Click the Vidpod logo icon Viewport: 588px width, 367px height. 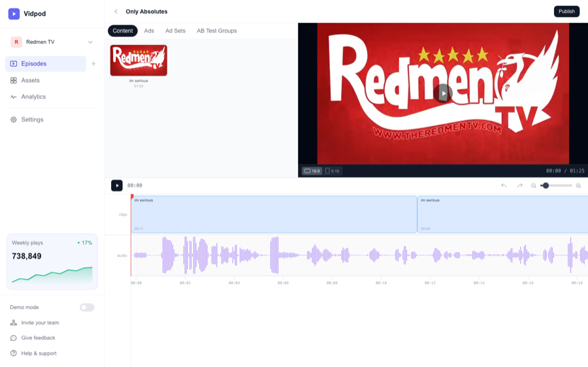pyautogui.click(x=14, y=14)
